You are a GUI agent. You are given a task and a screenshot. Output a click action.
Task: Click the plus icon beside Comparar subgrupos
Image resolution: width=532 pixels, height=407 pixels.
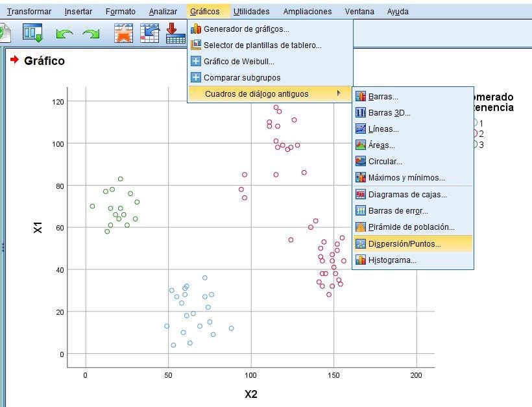(196, 77)
